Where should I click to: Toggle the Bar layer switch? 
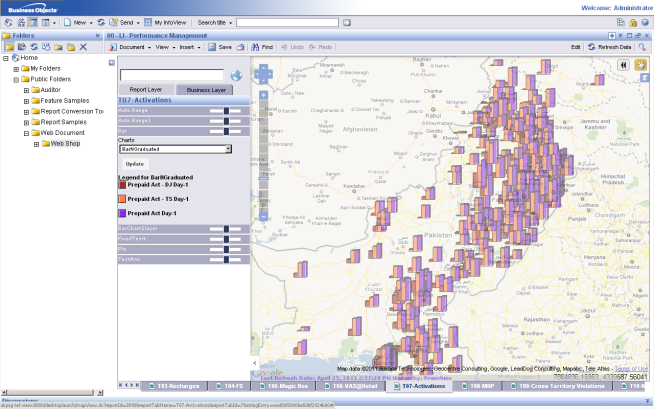(226, 131)
